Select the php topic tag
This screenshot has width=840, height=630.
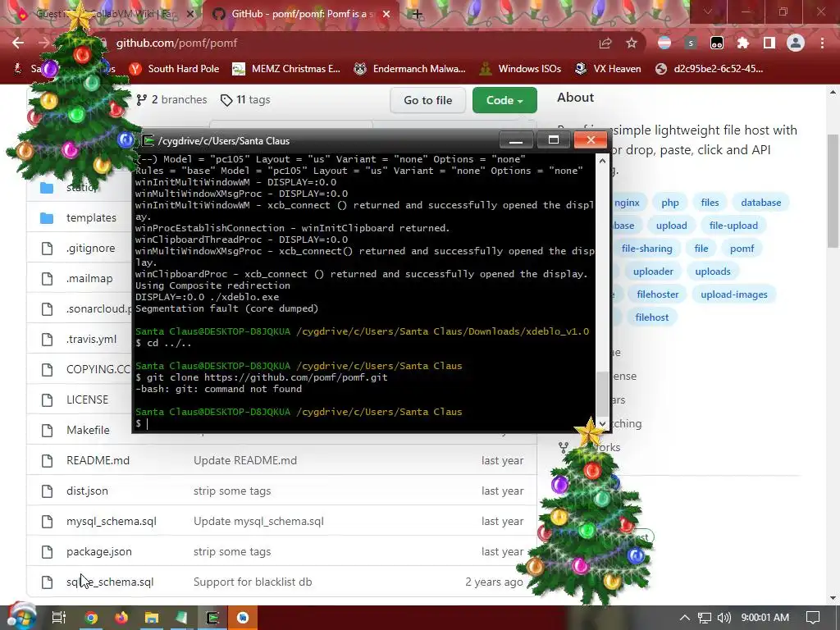click(670, 203)
